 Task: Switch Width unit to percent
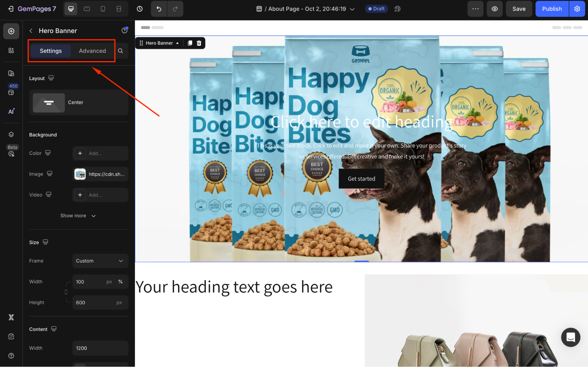point(120,282)
